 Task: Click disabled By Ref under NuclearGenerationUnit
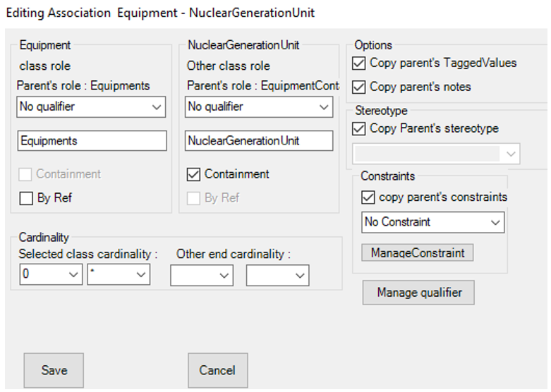tap(193, 198)
